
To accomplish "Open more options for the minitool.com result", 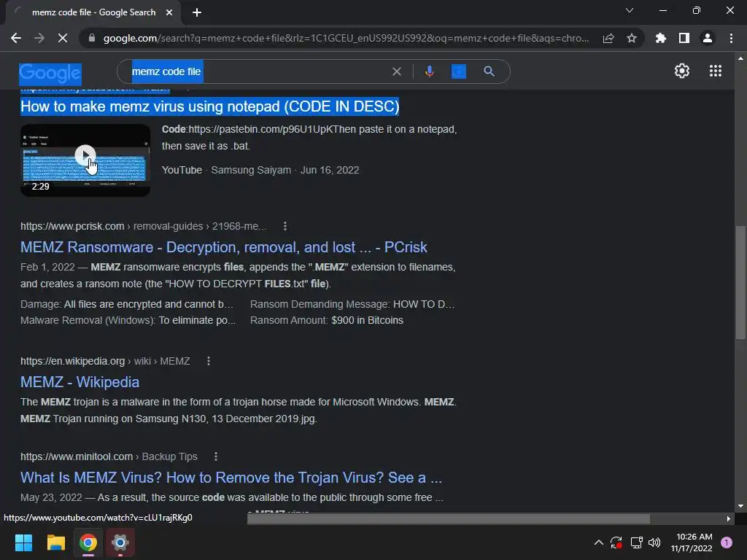I will pos(215,456).
